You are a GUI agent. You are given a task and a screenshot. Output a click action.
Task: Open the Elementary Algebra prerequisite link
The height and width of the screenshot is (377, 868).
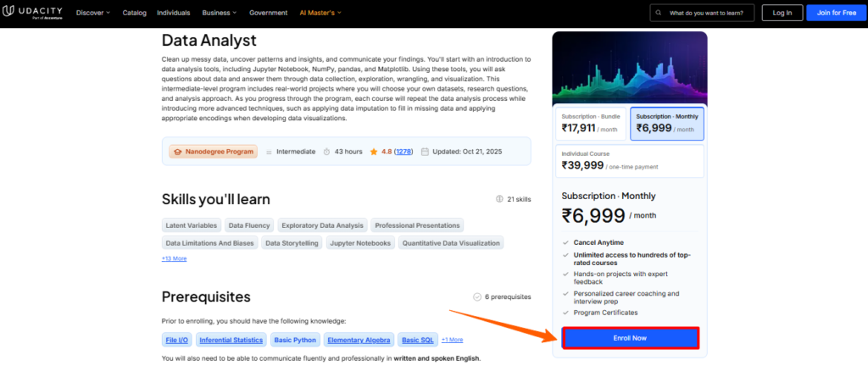359,340
